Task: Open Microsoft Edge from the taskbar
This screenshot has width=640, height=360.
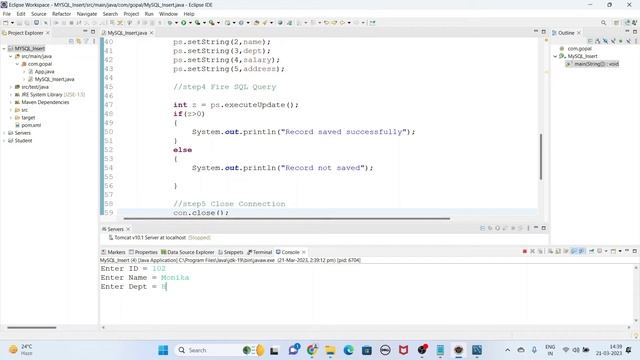Action: tap(348, 350)
